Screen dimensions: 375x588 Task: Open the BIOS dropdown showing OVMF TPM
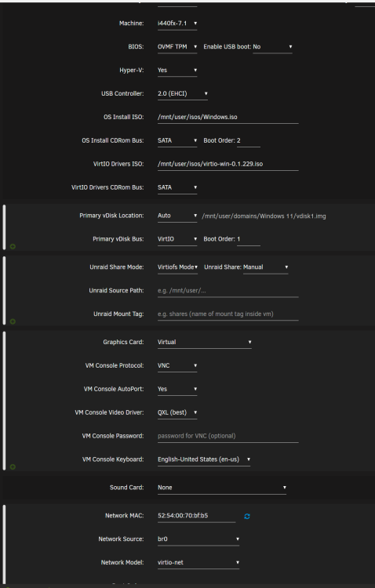[177, 46]
